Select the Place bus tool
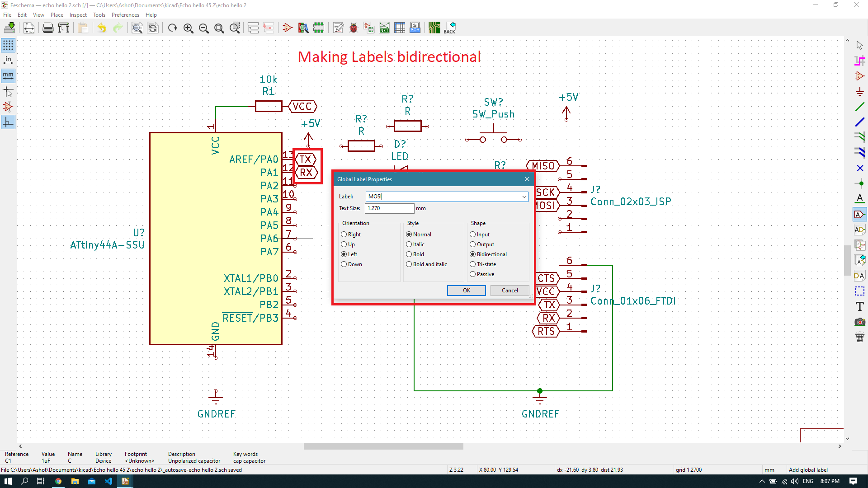 coord(860,122)
